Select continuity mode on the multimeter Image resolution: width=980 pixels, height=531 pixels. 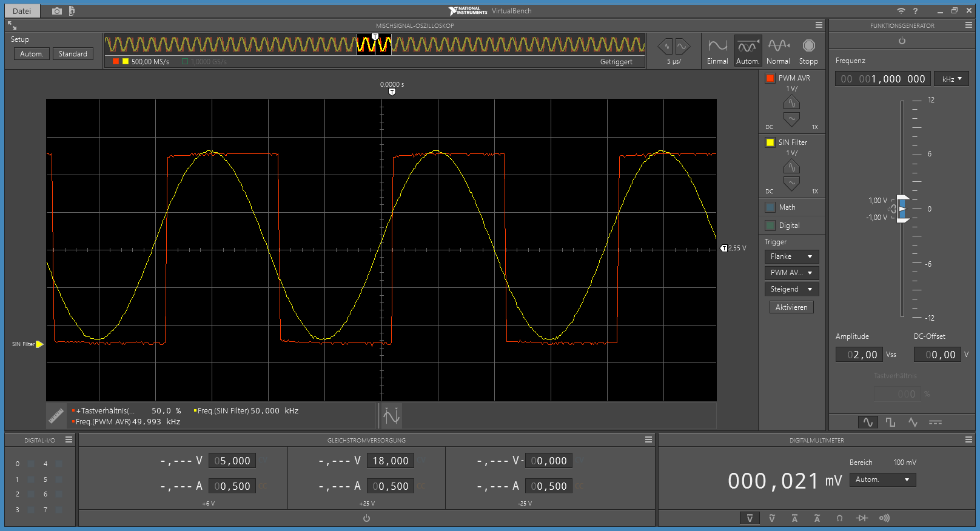885,518
